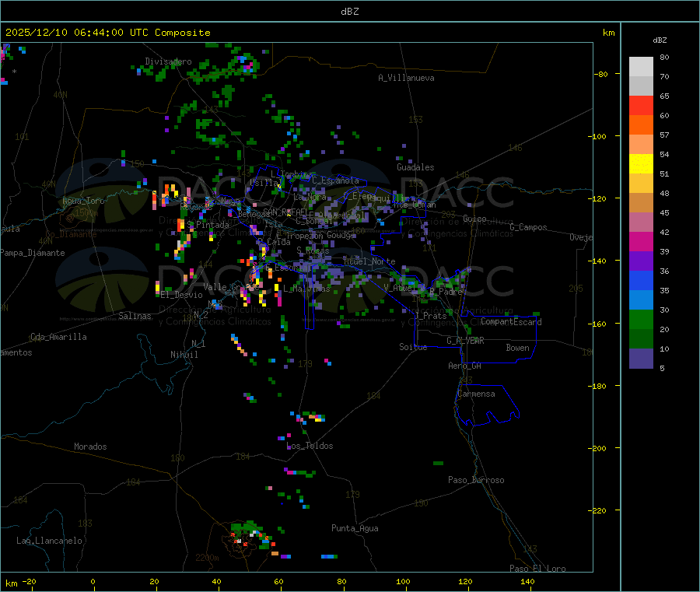Click the 'J_Prats' place label
Screen dimensions: 700x592
point(430,316)
